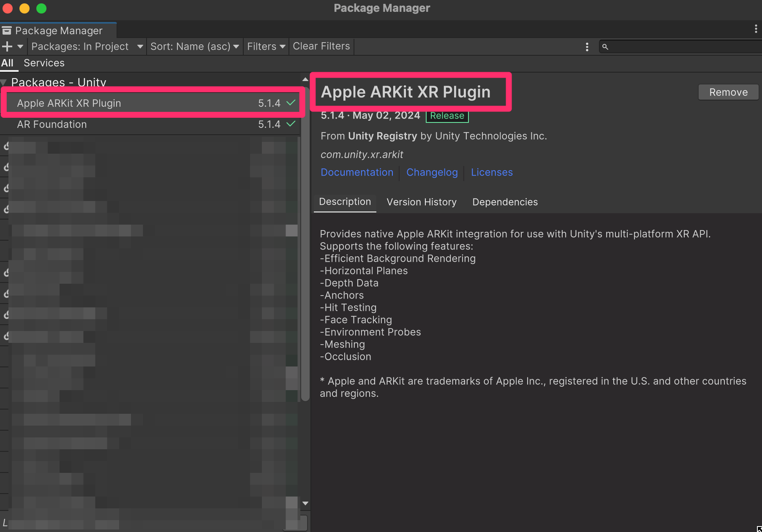
Task: Open the add-package dropdown arrow beside plus
Action: coord(20,46)
